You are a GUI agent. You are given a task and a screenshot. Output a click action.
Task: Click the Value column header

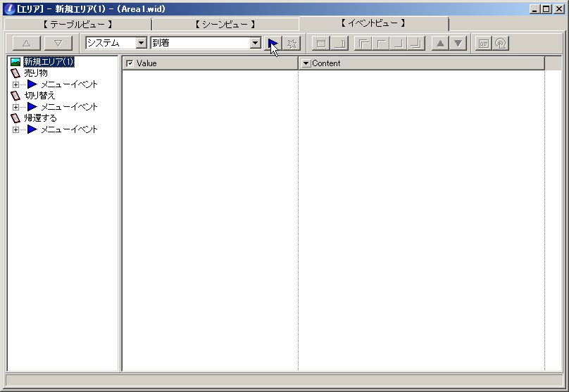click(210, 63)
